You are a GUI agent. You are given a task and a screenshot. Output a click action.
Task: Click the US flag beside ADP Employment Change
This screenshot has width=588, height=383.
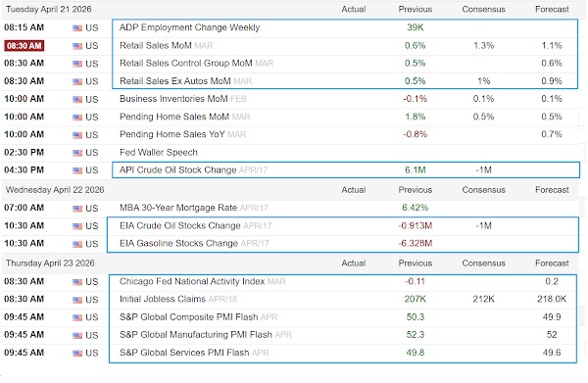77,28
